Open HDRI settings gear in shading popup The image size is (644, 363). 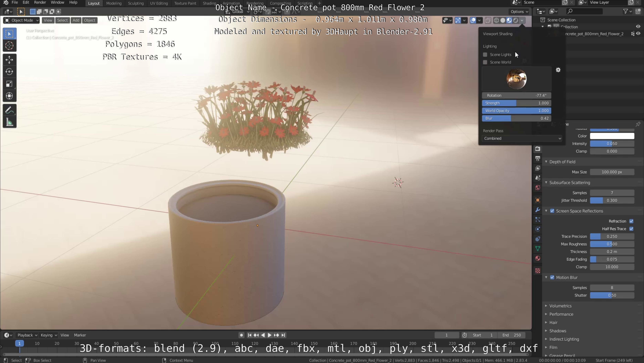pos(558,70)
